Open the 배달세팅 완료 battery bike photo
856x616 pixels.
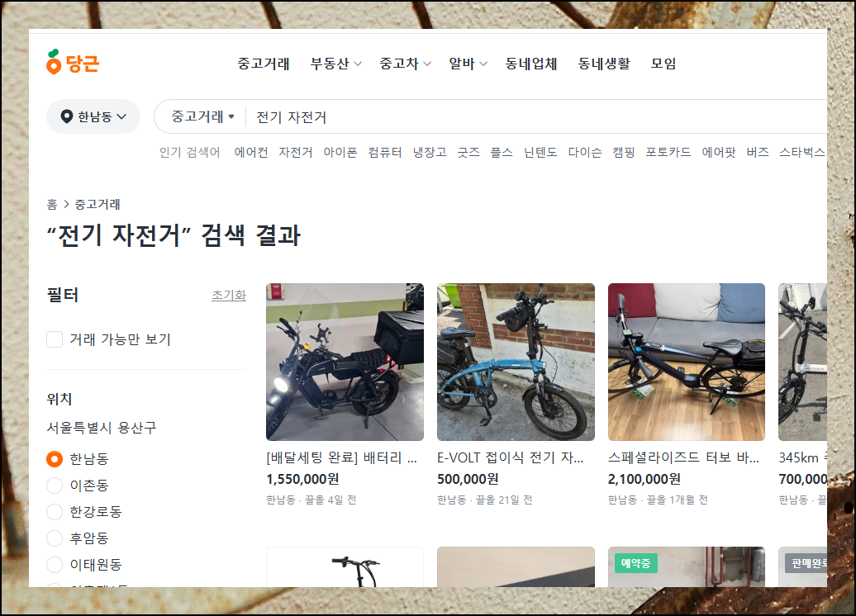(345, 362)
